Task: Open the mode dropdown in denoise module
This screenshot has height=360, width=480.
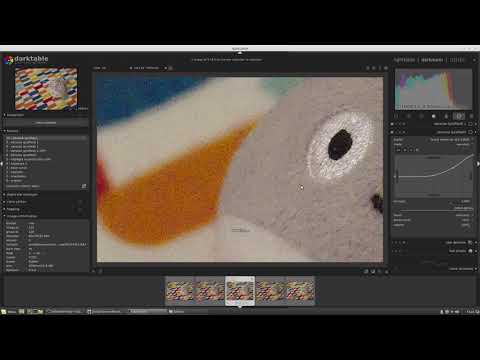Action: tap(433, 145)
